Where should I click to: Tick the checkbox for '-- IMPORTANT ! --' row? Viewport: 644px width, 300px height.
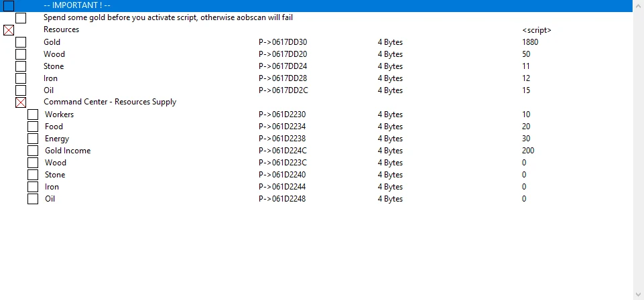(9, 6)
